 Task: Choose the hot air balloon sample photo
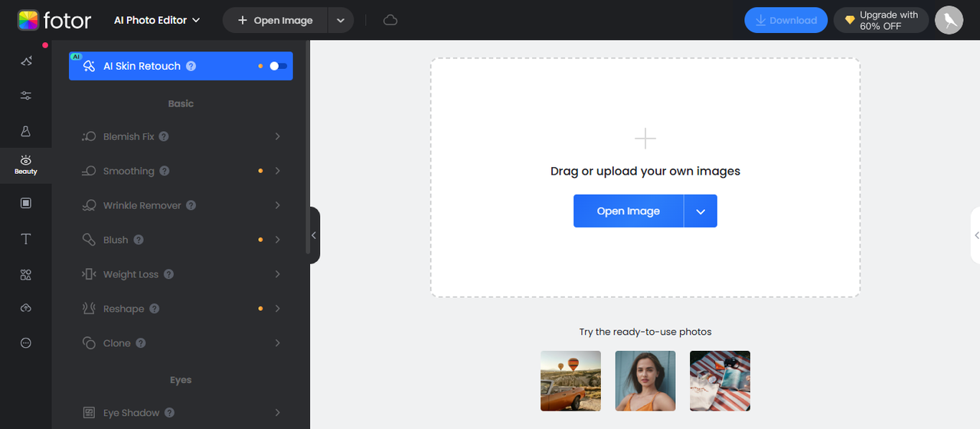(x=570, y=381)
